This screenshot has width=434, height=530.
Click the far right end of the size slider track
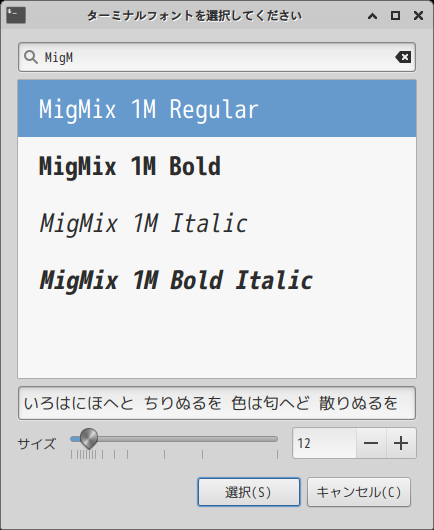click(x=276, y=439)
